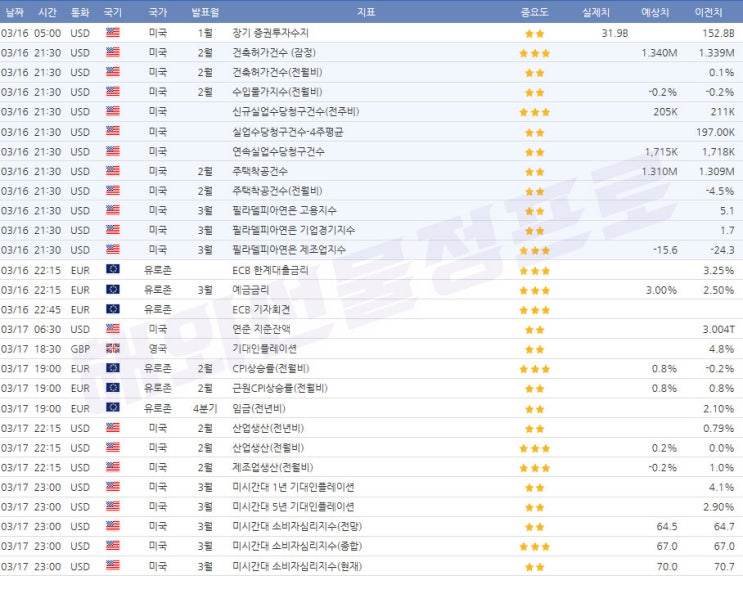Click the EU flag beside CPI상승률(전월비)

113,368
